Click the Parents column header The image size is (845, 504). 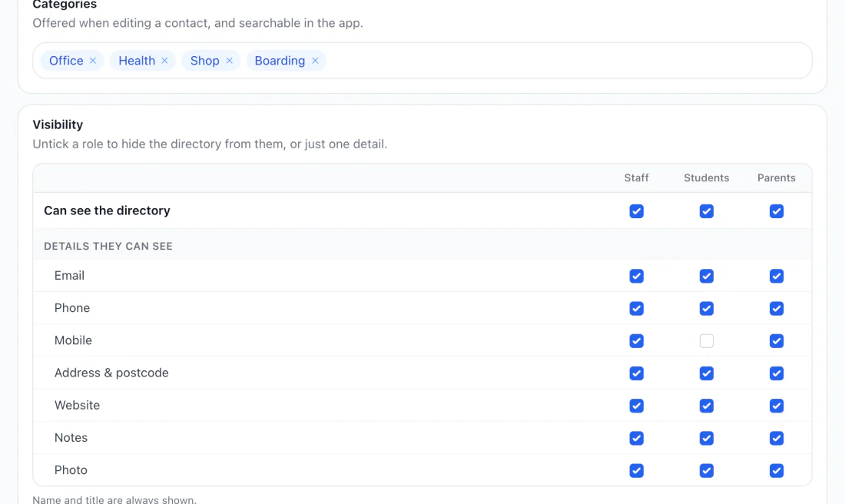click(x=777, y=178)
